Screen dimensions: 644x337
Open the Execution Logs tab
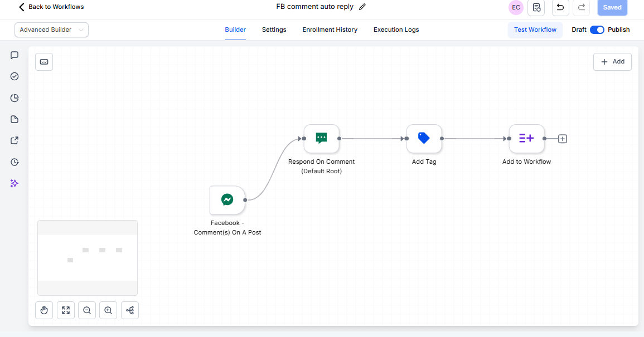[396, 30]
